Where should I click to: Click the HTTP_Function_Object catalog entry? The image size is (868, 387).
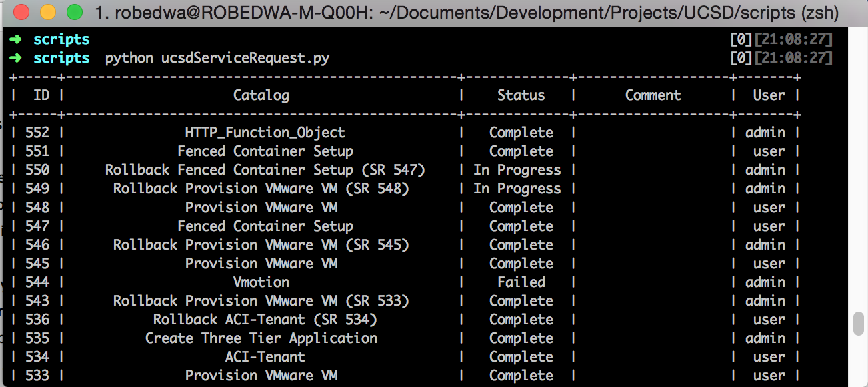click(265, 133)
